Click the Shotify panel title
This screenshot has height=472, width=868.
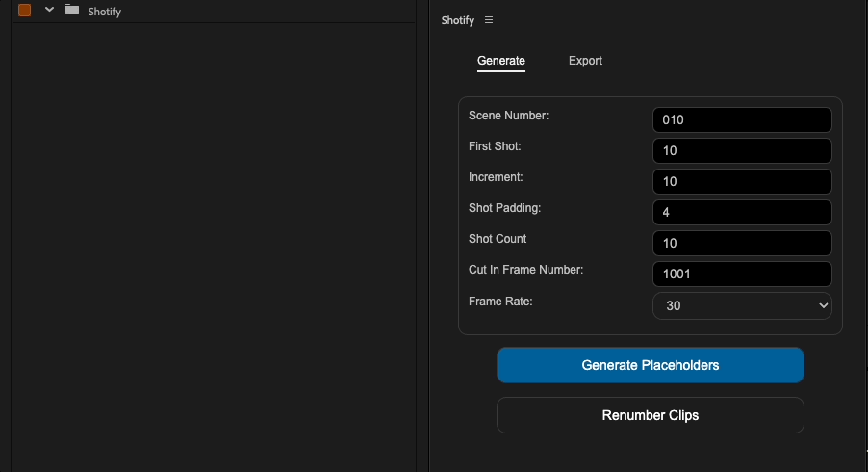tap(458, 20)
